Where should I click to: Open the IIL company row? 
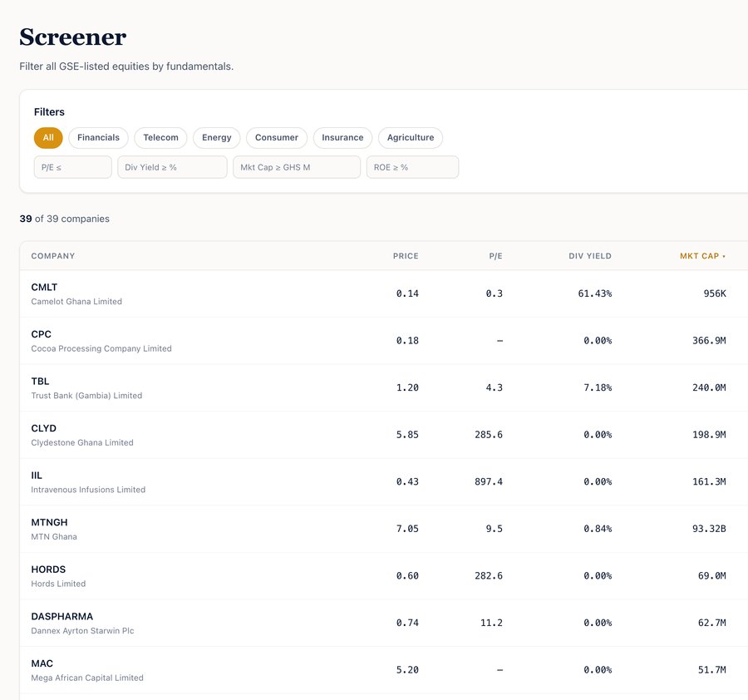(x=383, y=482)
